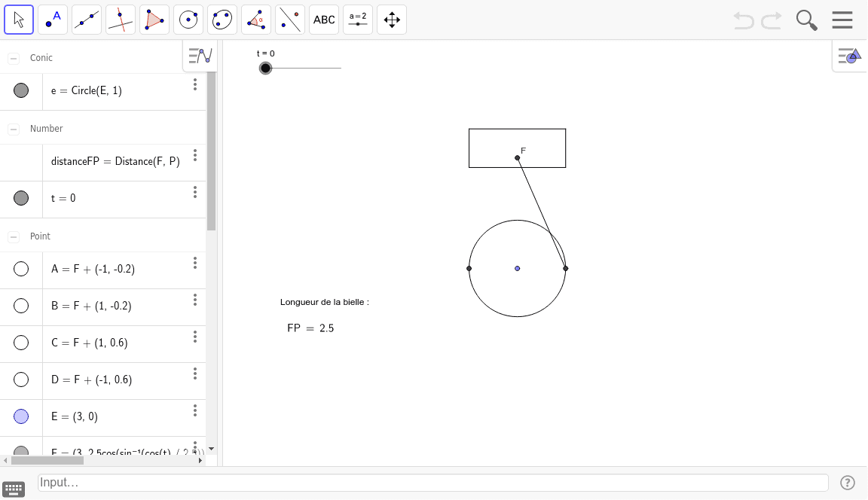The width and height of the screenshot is (868, 500).
Task: Click the Input field
Action: pos(433,482)
